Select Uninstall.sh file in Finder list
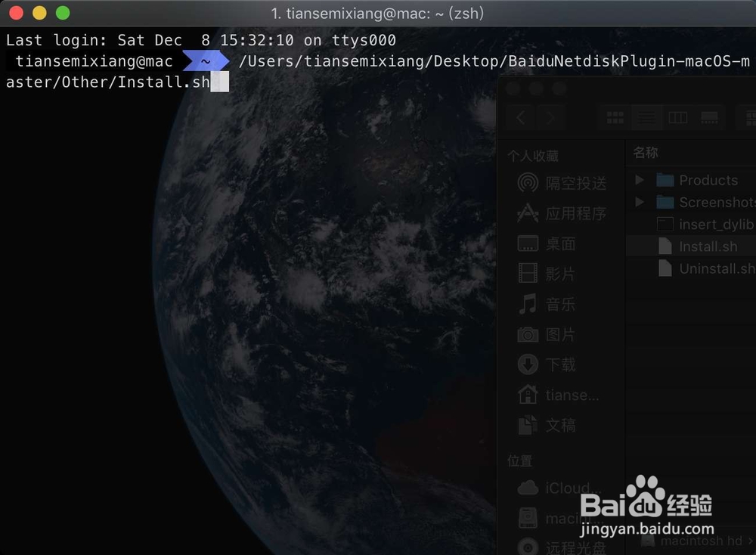Screen dimensions: 756x555 (691, 268)
